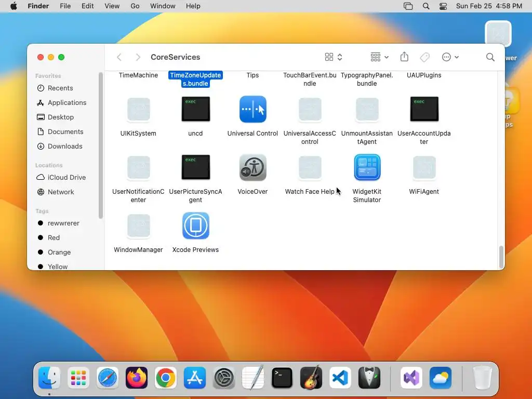Open the Help menu

[x=193, y=6]
